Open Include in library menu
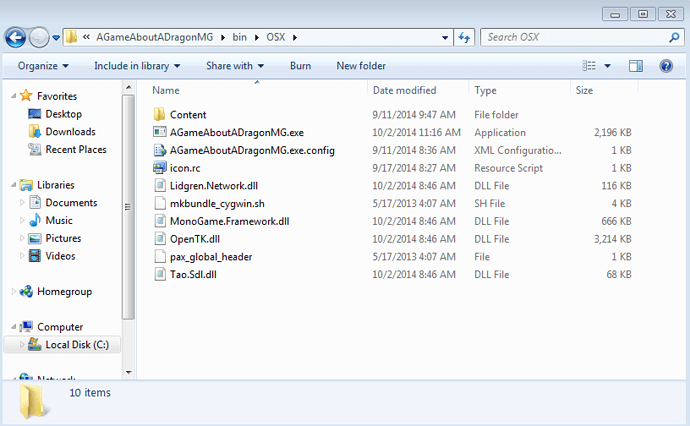The height and width of the screenshot is (426, 690). (x=137, y=66)
